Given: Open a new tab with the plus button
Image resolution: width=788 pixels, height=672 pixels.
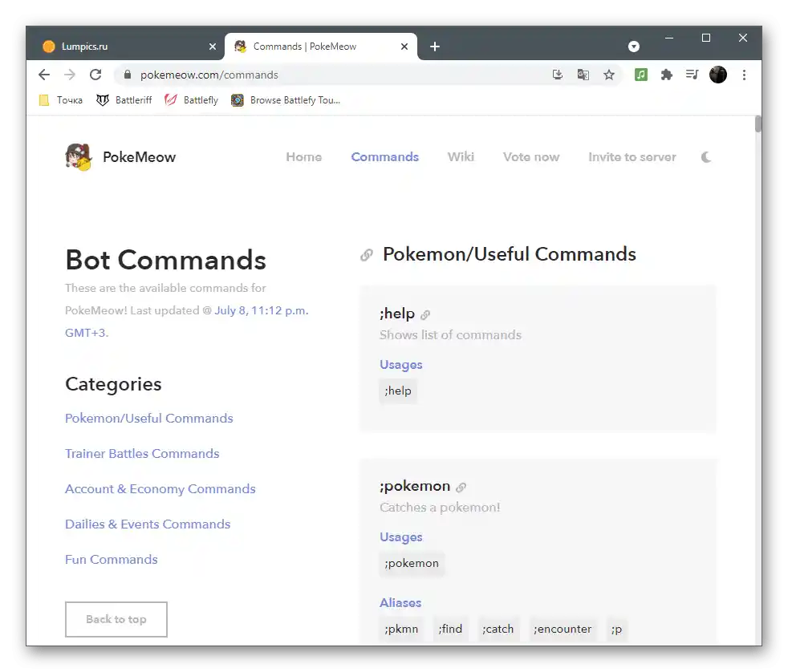Looking at the screenshot, I should tap(435, 47).
